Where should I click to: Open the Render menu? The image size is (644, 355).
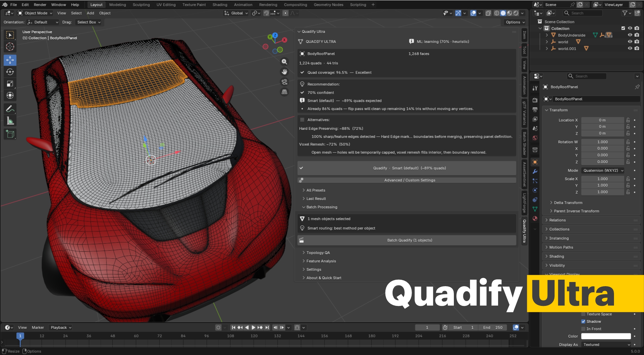[40, 5]
